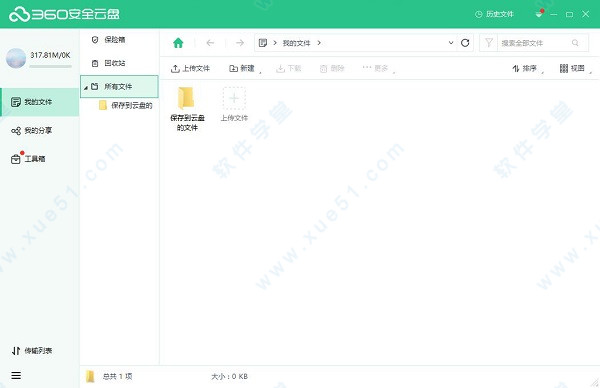Open 我的分享 in the sidebar
This screenshot has width=600, height=388.
pos(32,131)
